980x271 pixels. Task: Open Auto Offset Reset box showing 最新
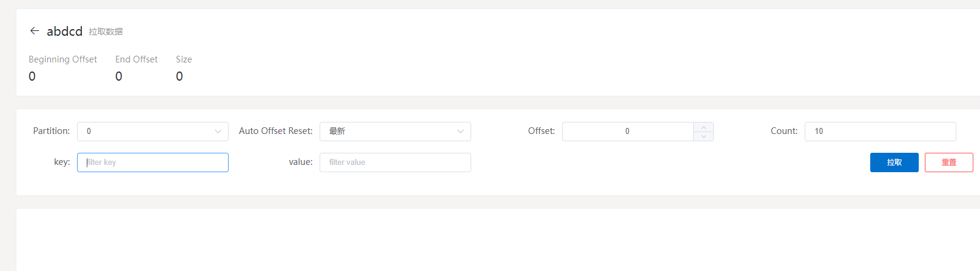tap(395, 132)
